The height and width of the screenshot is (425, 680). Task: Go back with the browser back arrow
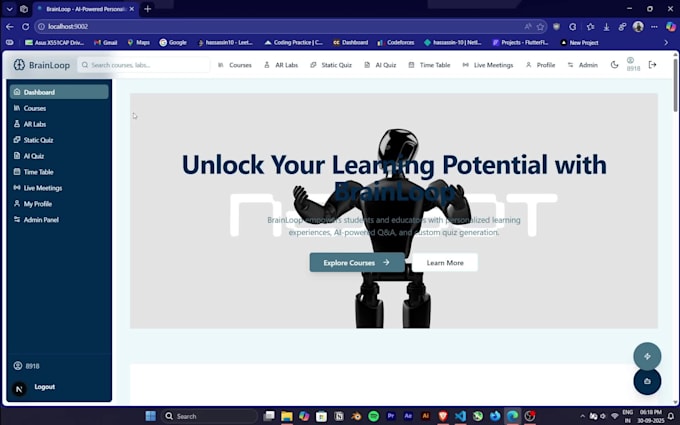pos(10,27)
